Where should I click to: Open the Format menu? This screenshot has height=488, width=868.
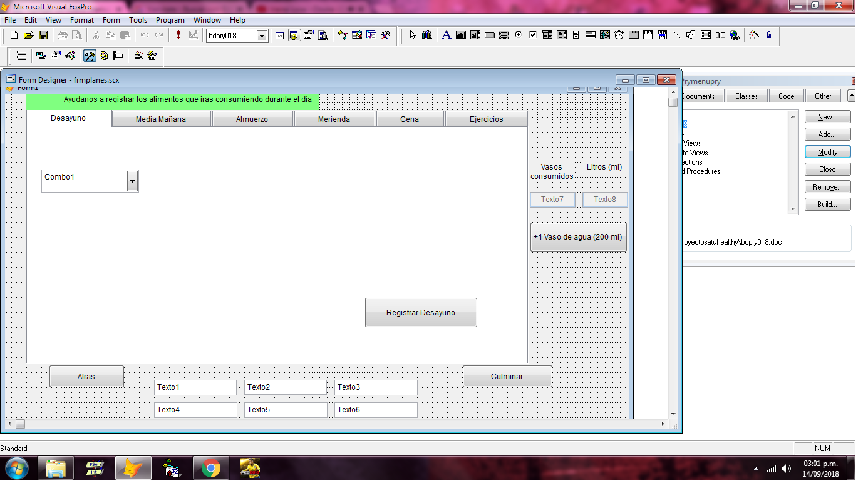pyautogui.click(x=82, y=20)
